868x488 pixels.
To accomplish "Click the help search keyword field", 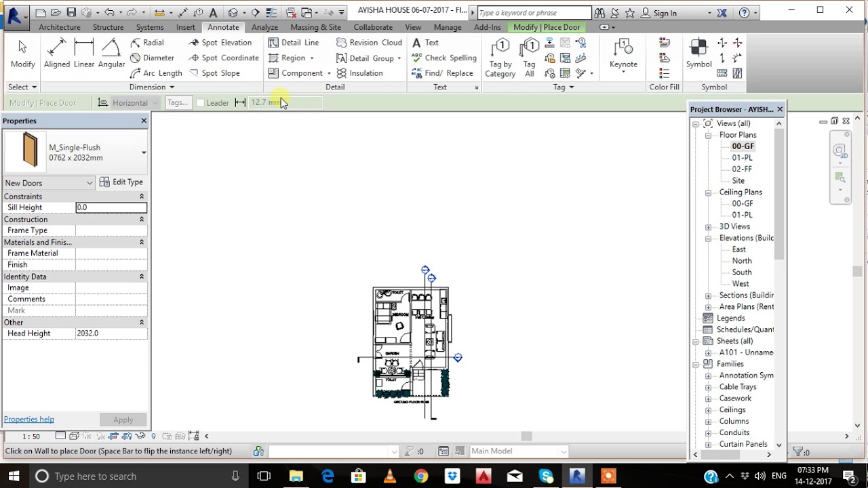I will (534, 13).
